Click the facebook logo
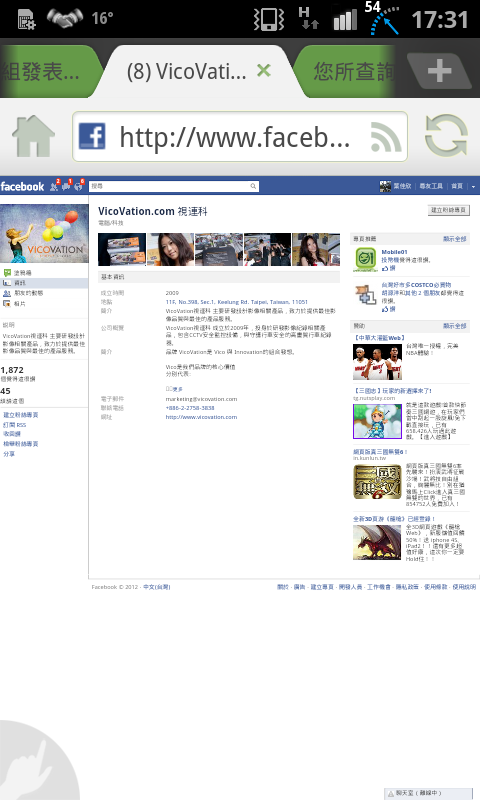The image size is (480, 800). [x=22, y=187]
